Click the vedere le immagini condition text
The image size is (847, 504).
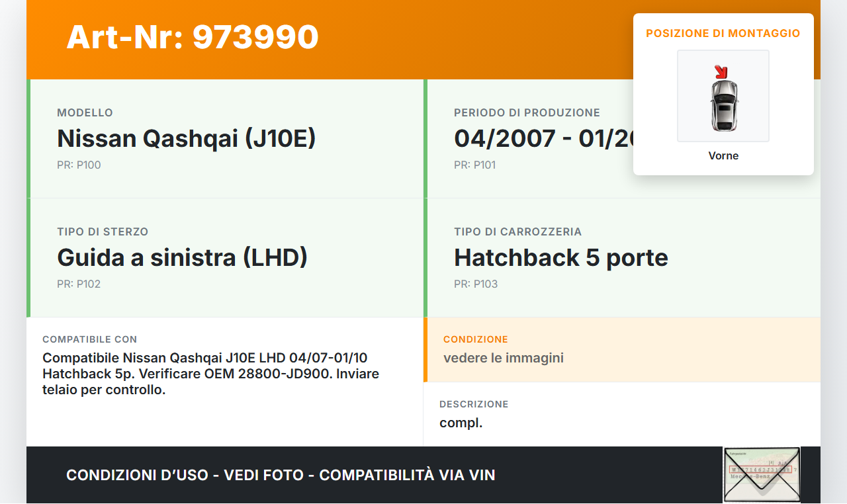pyautogui.click(x=504, y=358)
